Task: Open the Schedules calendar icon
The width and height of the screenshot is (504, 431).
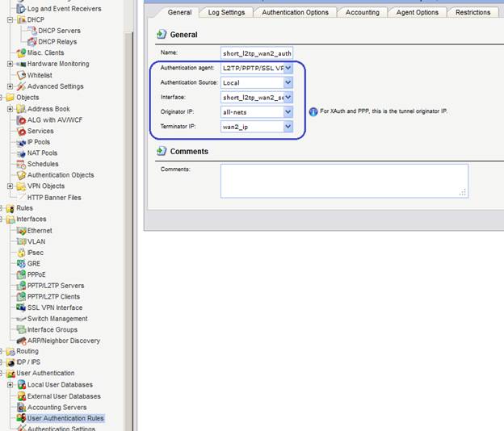Action: coord(21,164)
